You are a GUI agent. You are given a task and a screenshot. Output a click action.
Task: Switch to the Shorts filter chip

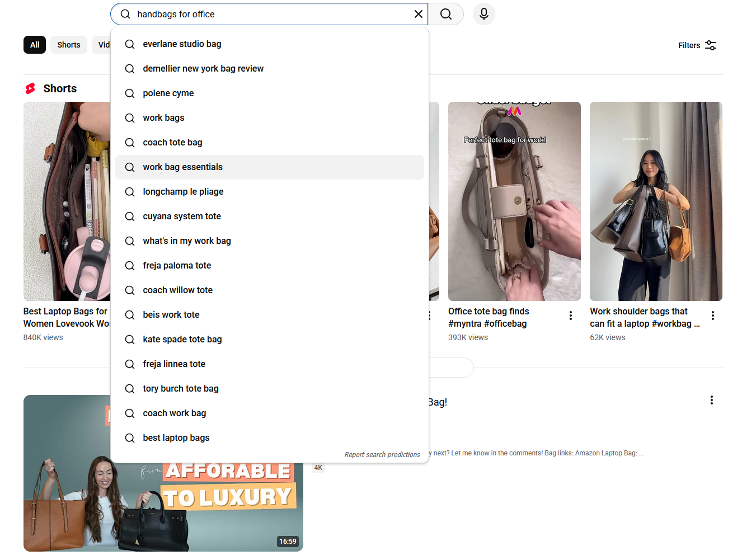tap(68, 44)
